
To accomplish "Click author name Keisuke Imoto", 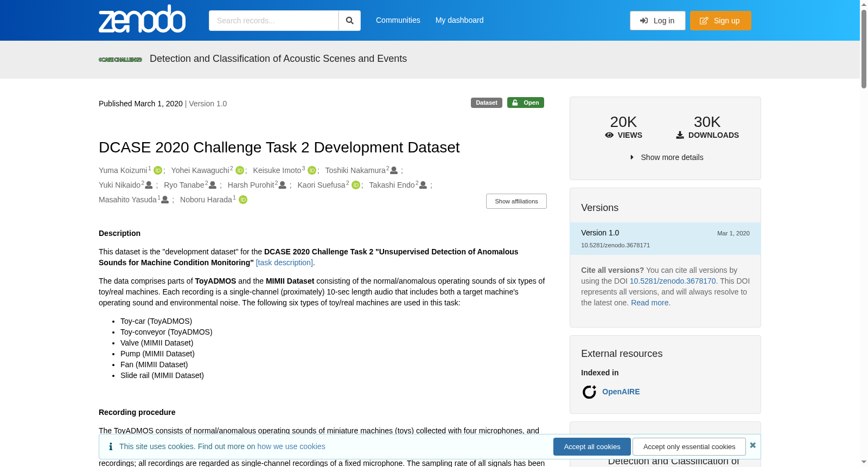I will [277, 170].
